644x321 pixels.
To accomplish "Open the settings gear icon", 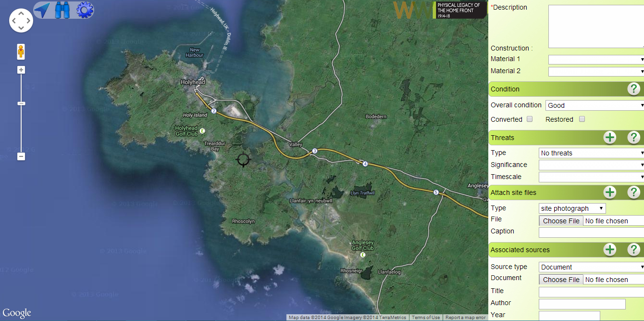I will [84, 10].
